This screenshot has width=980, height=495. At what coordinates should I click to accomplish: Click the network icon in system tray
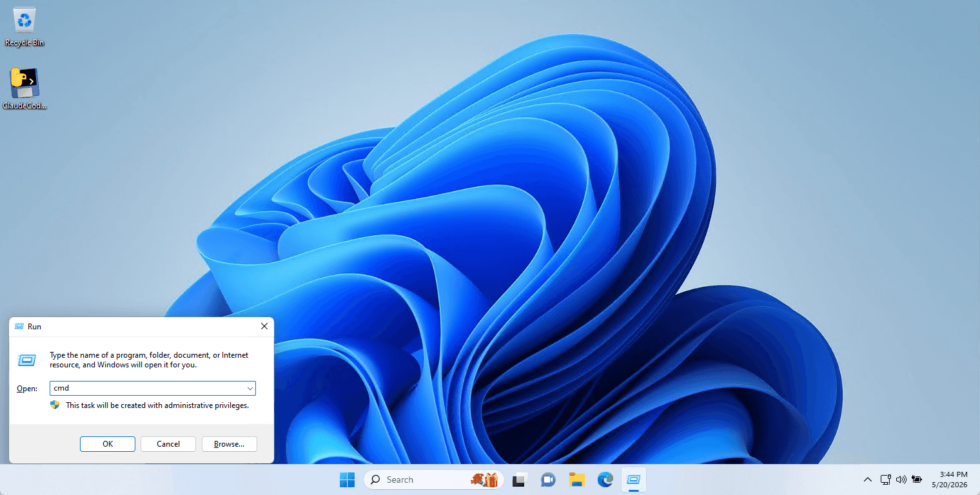[886, 480]
